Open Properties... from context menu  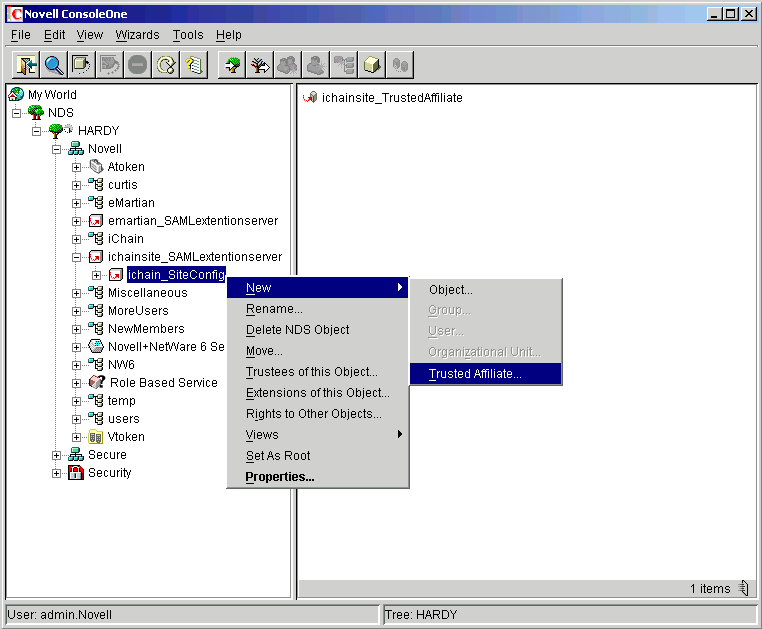click(318, 477)
